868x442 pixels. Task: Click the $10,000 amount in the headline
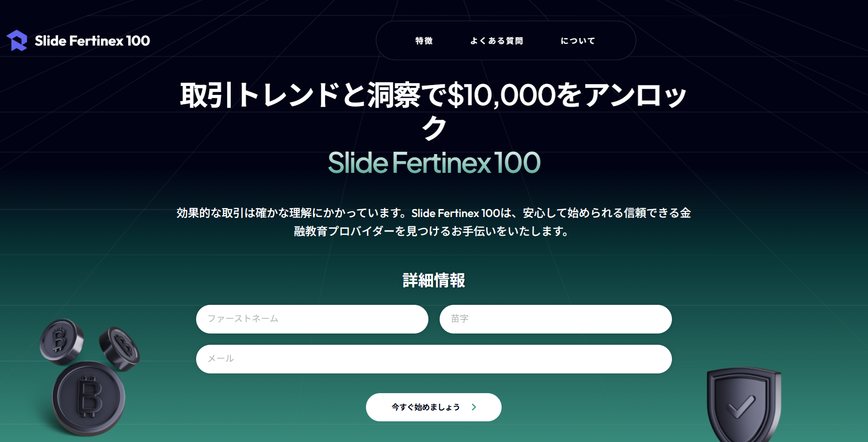501,95
